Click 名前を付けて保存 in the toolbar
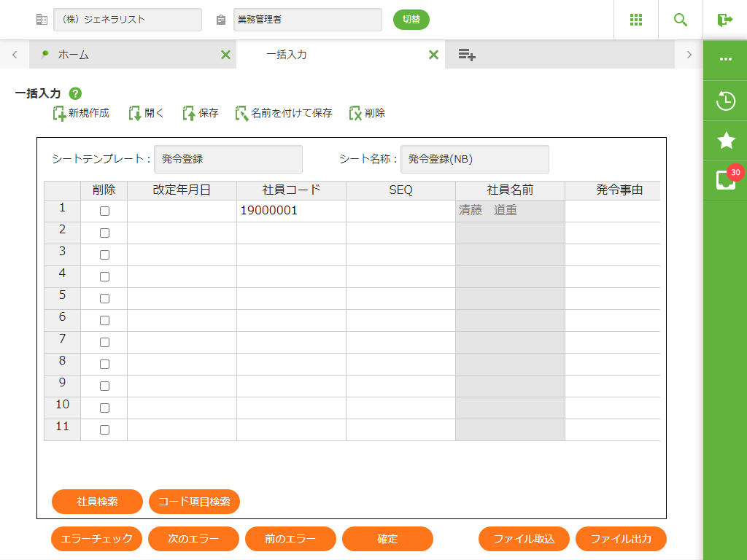Image resolution: width=747 pixels, height=560 pixels. coord(284,113)
